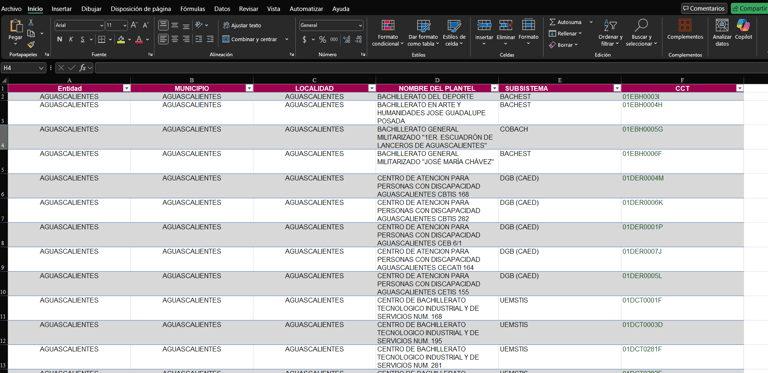Image resolution: width=768 pixels, height=373 pixels.
Task: Switch to the Insertar tab
Action: [x=62, y=9]
